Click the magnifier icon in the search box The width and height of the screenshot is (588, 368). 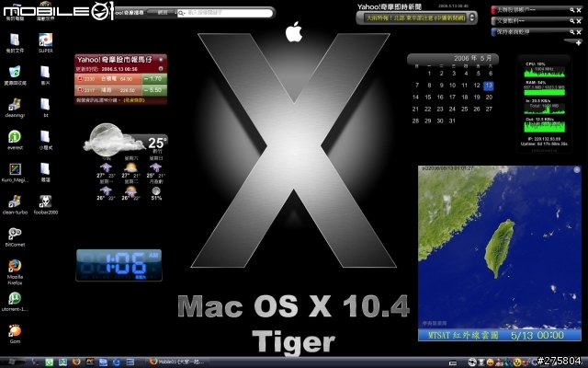coord(181,13)
